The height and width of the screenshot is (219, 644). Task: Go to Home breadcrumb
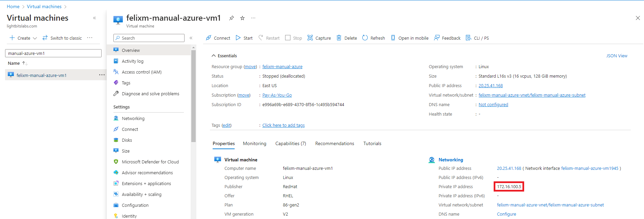click(x=13, y=6)
